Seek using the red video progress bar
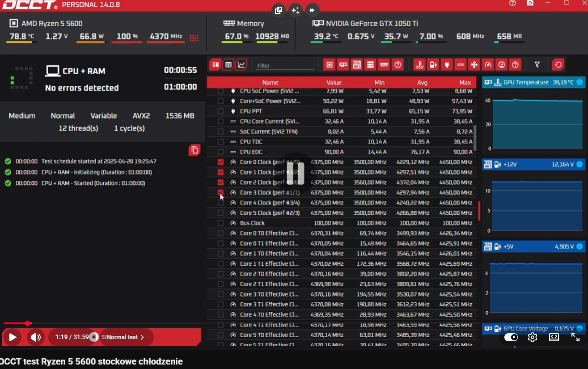This screenshot has height=369, width=588. point(16,323)
